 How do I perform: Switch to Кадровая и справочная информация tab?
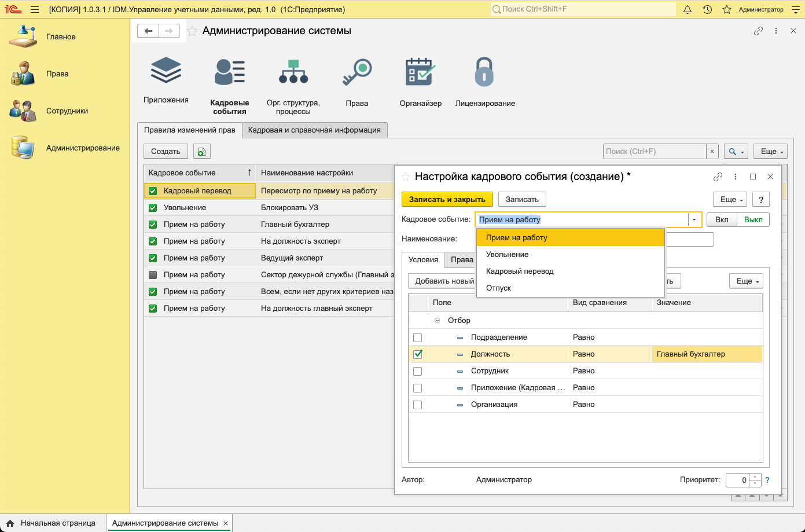pyautogui.click(x=314, y=130)
